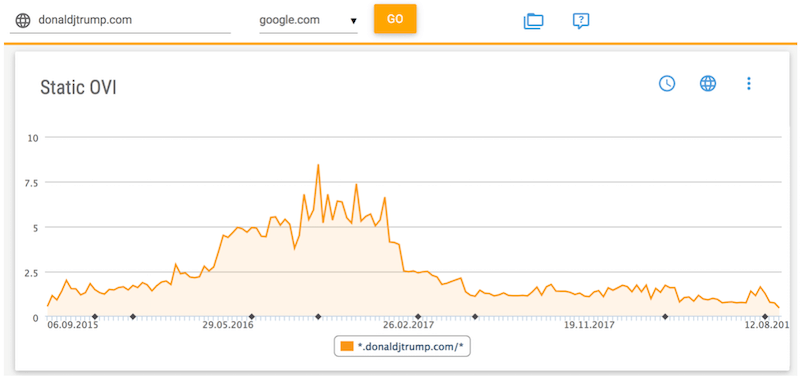Open the help question-mark chat icon

[x=581, y=21]
